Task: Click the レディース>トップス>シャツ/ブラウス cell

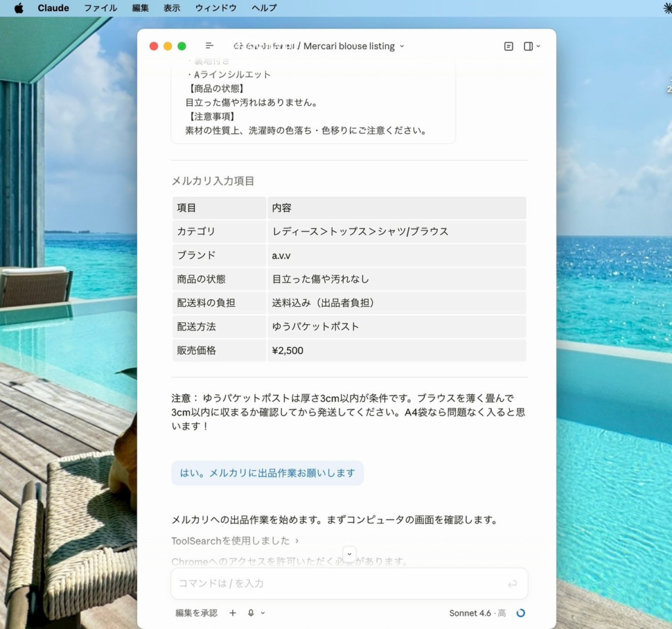Action: coord(397,232)
